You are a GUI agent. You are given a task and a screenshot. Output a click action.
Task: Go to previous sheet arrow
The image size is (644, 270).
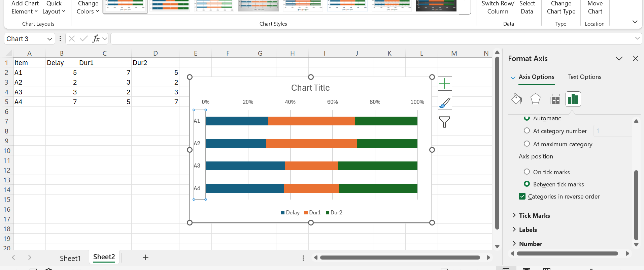coord(13,258)
